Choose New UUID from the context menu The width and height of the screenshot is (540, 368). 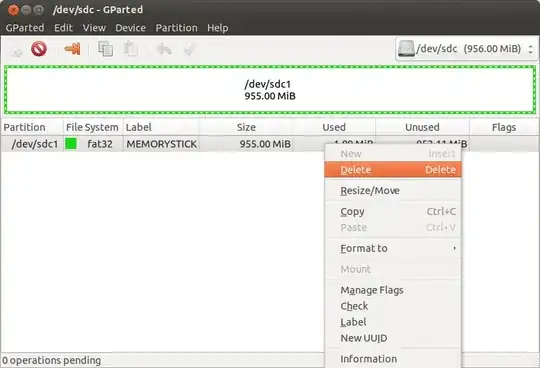click(393, 338)
